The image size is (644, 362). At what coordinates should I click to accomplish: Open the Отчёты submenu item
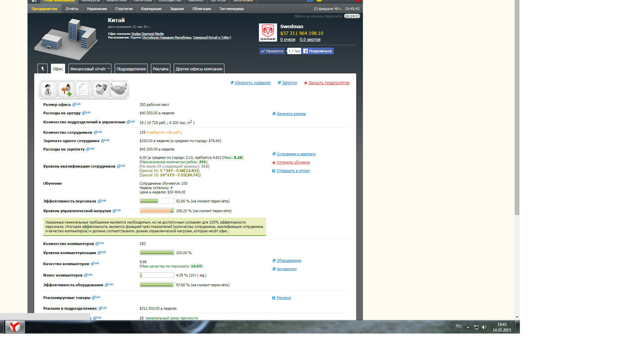72,9
